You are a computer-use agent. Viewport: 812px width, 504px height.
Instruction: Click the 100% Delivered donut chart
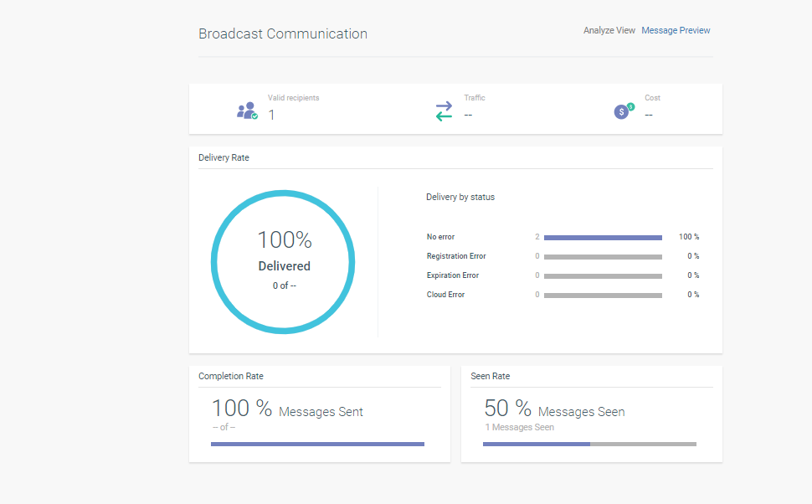tap(283, 262)
